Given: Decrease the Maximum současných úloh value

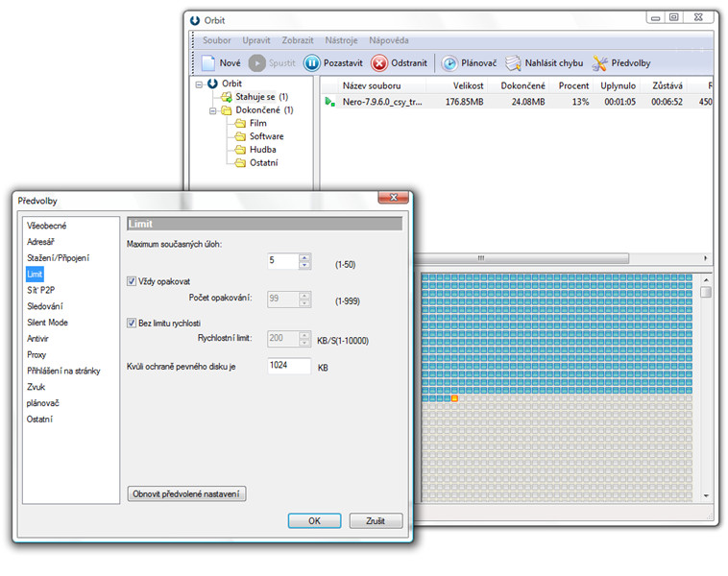Looking at the screenshot, I should click(x=304, y=265).
